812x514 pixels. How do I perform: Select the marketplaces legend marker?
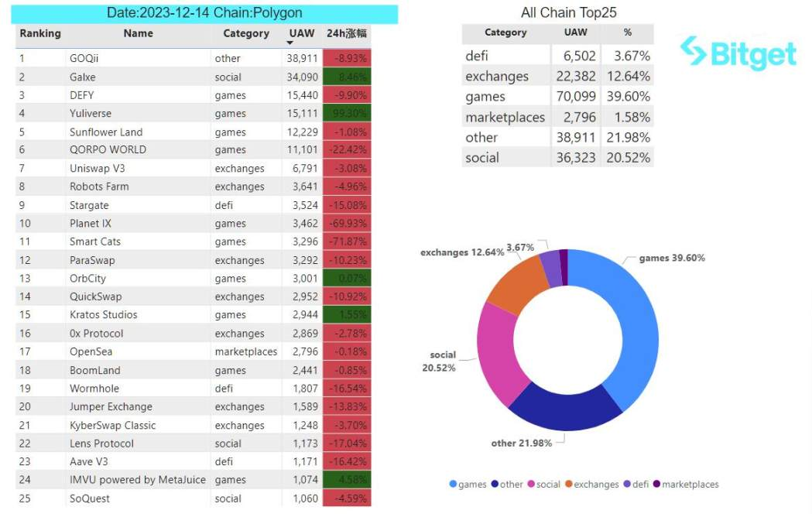point(656,484)
